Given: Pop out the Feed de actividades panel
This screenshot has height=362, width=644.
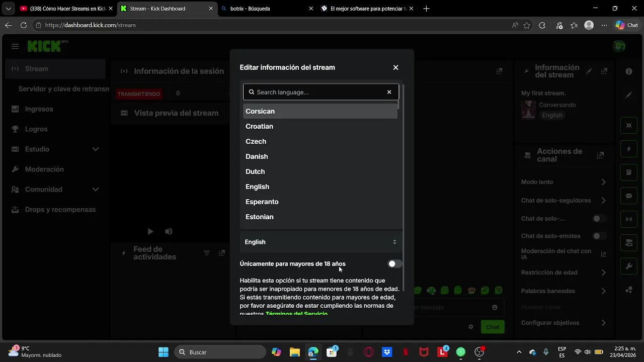Looking at the screenshot, I should click(x=222, y=253).
